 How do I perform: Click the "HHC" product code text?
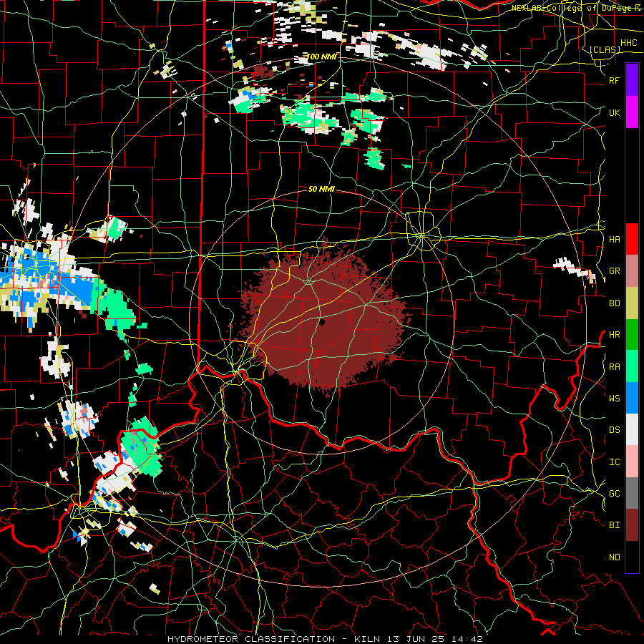coord(628,43)
